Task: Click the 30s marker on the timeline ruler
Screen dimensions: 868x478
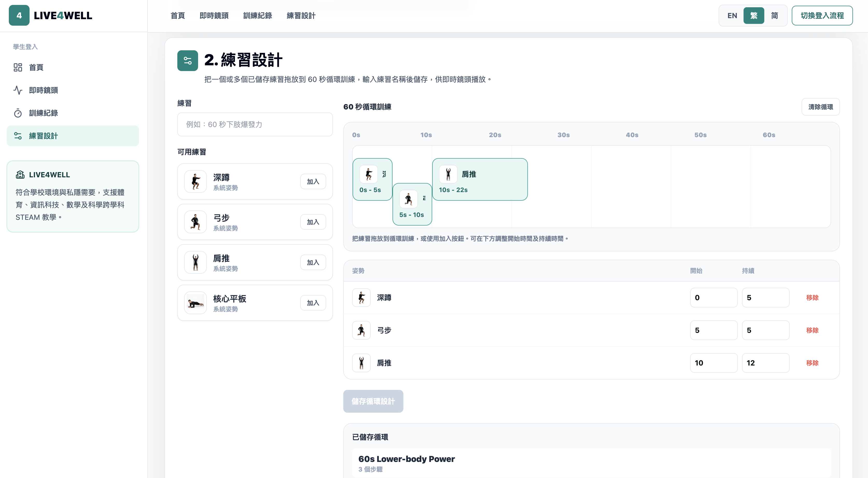Action: (x=563, y=135)
